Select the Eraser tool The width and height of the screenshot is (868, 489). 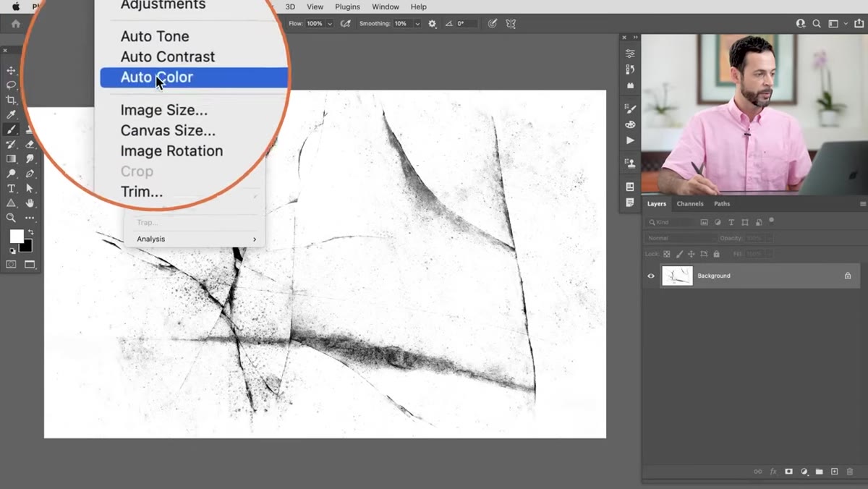[x=30, y=144]
